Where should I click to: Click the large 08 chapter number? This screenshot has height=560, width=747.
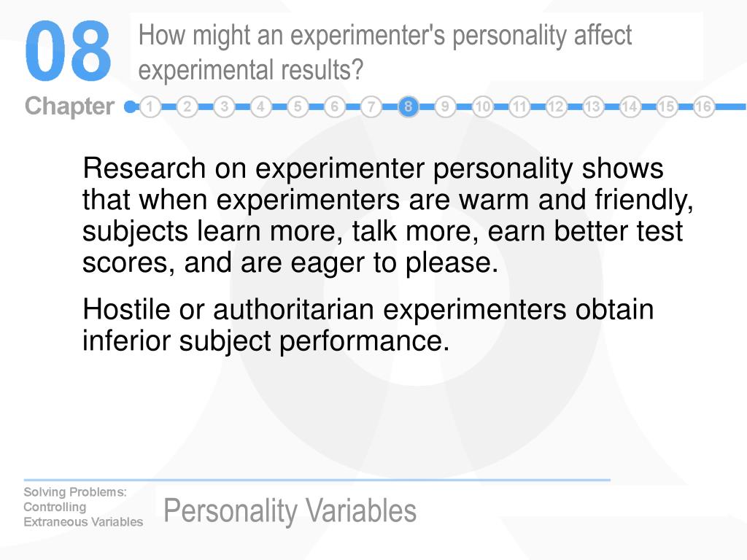(x=68, y=51)
